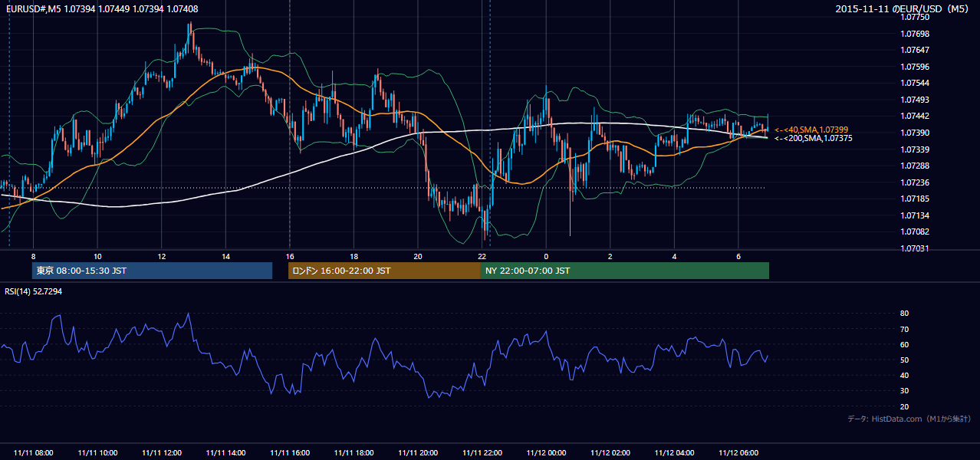Click the 11/12 02:00 time axis label

[610, 453]
